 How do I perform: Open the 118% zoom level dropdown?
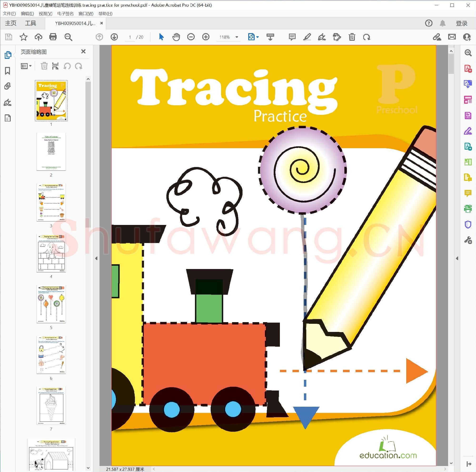237,37
